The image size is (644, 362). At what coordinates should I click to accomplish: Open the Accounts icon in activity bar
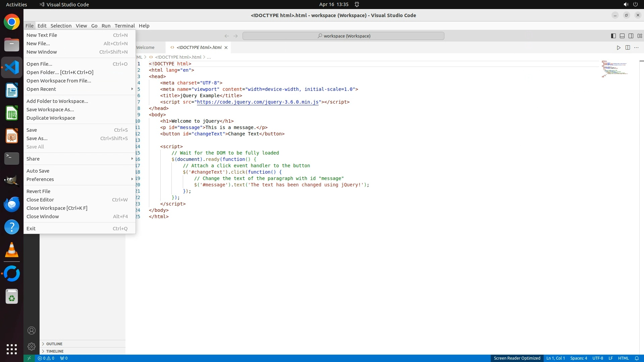32,330
